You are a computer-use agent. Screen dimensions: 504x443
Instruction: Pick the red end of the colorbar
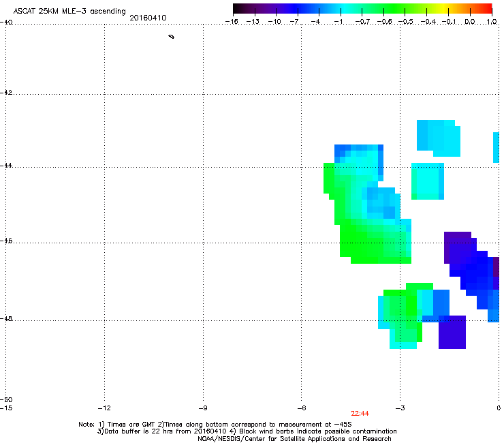pos(487,8)
